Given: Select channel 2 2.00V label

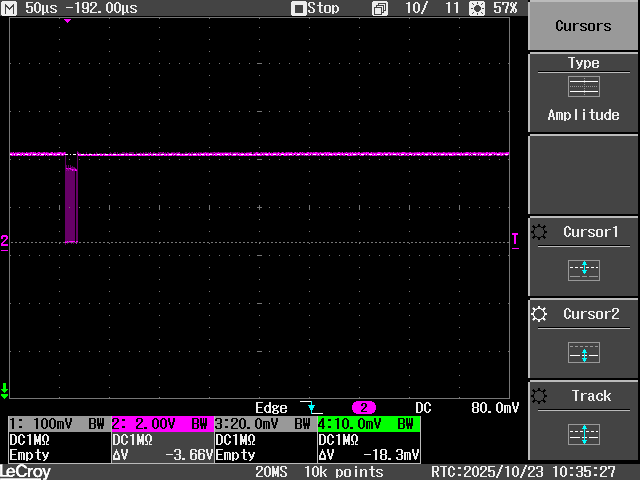Looking at the screenshot, I should 162,424.
